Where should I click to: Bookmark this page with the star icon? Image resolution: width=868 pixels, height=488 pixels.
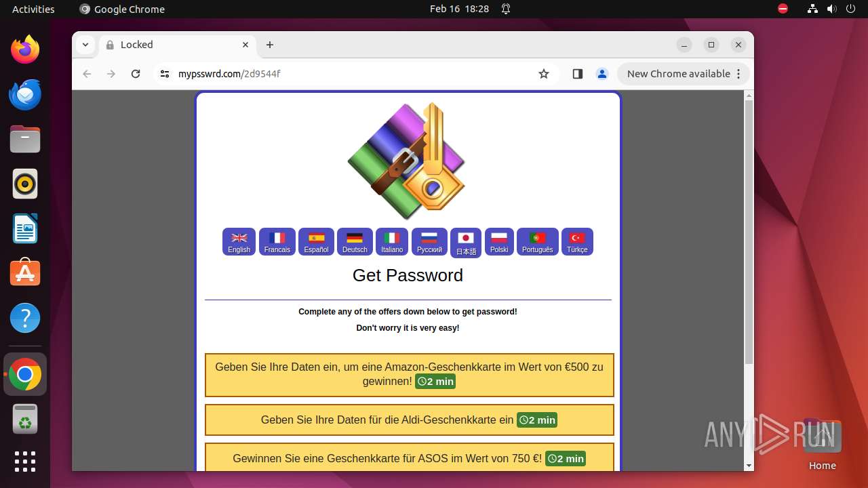(544, 74)
